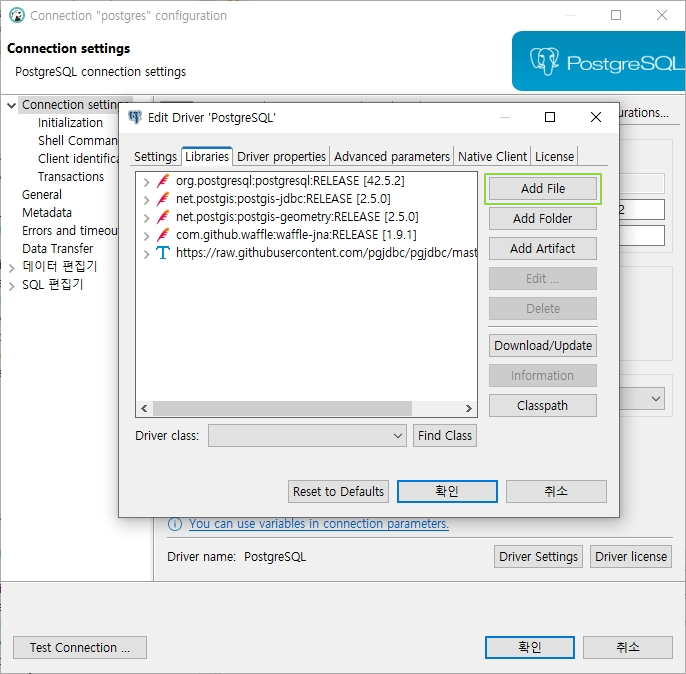Switch to the Native Client tab
Screen dimensions: 686x674
[x=492, y=157]
